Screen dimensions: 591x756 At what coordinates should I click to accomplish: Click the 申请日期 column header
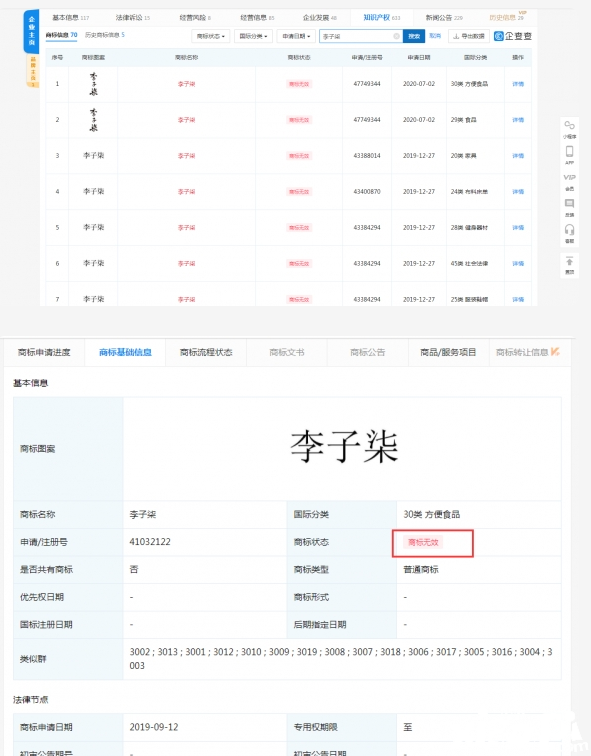(419, 57)
